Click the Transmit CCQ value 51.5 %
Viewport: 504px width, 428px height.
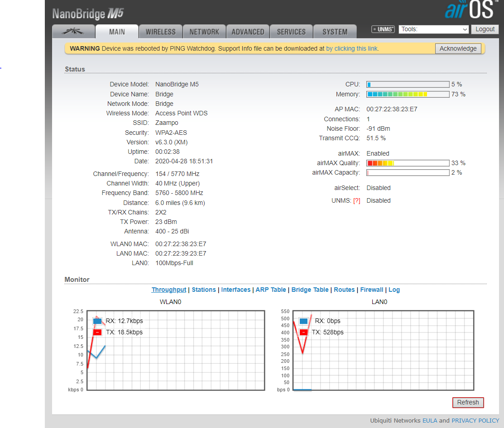[x=376, y=138]
